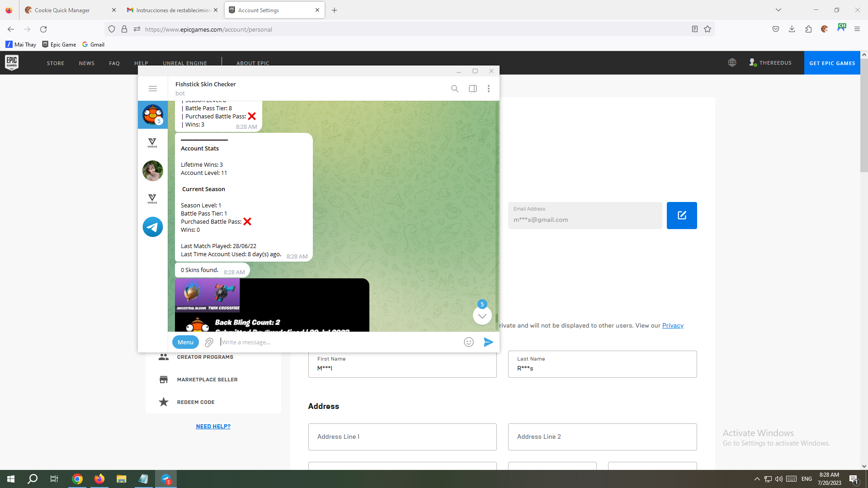Screen dimensions: 868x488
Task: Open Firefox downloads panel
Action: pyautogui.click(x=792, y=29)
